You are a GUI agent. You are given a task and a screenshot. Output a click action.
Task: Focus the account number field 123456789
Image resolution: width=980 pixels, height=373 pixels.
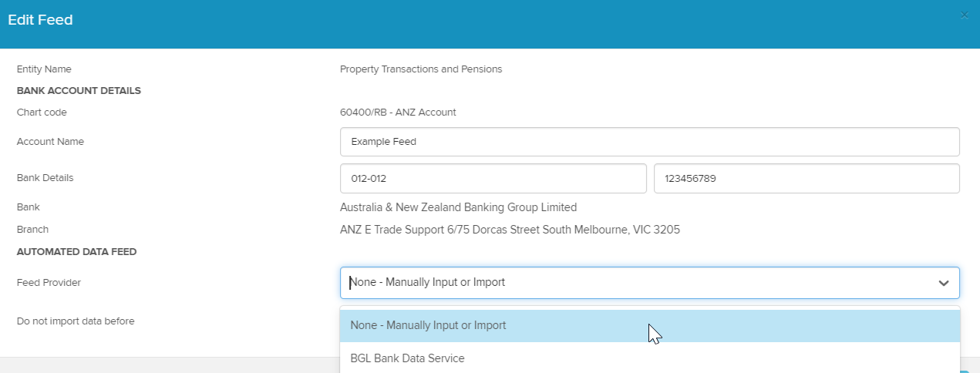[806, 178]
